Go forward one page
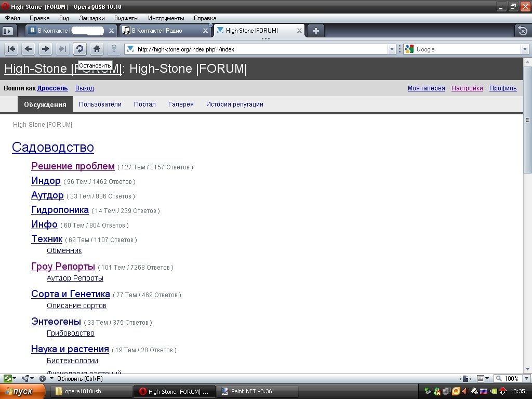The width and height of the screenshot is (532, 399). [x=46, y=49]
